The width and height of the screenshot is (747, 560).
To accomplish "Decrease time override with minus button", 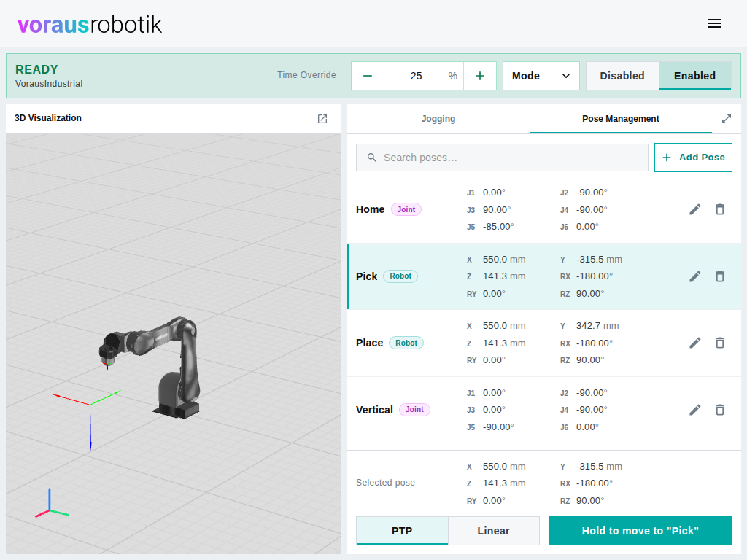I will [x=368, y=76].
